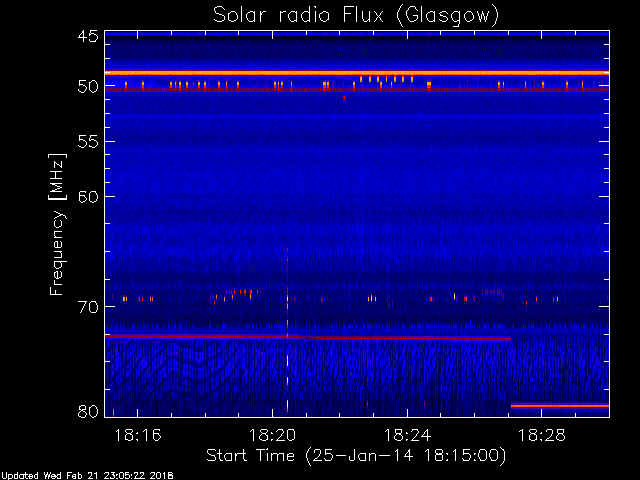Click the short orange line near 80 MHz after 18:27
This screenshot has height=480, width=640.
click(560, 406)
